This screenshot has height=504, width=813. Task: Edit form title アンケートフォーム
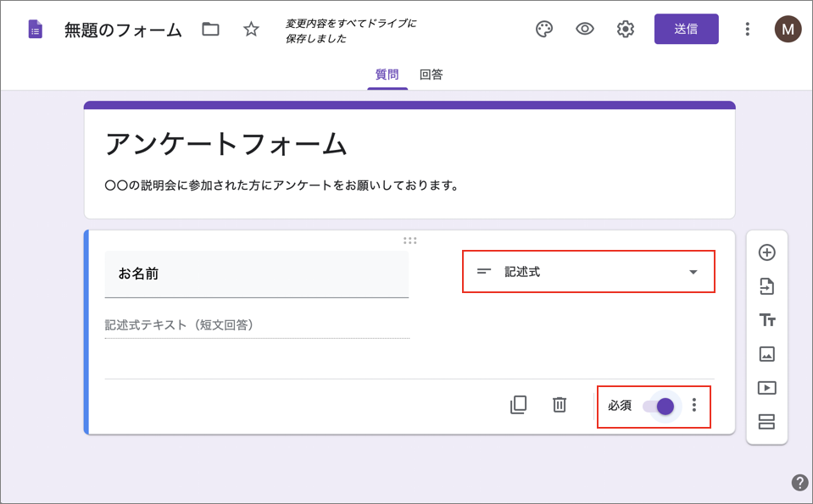pos(226,143)
